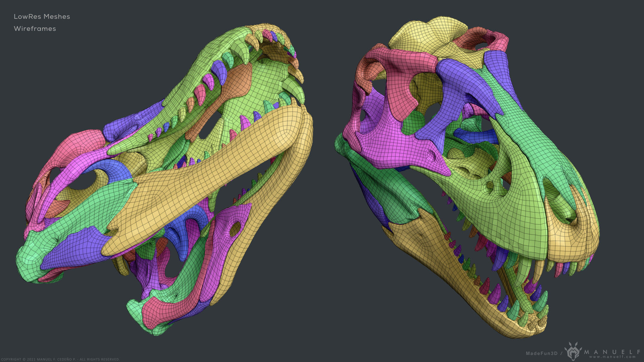Open the www.manuelf.com link text
Viewport: 644px width, 362px height.
click(612, 357)
